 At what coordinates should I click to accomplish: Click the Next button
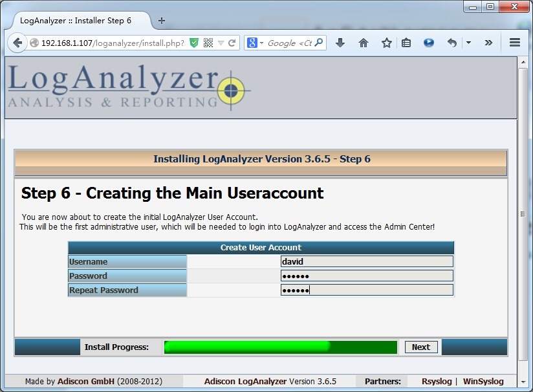pyautogui.click(x=420, y=347)
